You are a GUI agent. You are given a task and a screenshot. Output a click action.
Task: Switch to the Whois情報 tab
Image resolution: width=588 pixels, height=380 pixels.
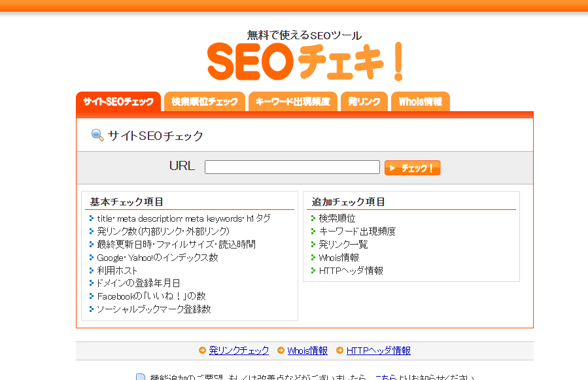420,102
